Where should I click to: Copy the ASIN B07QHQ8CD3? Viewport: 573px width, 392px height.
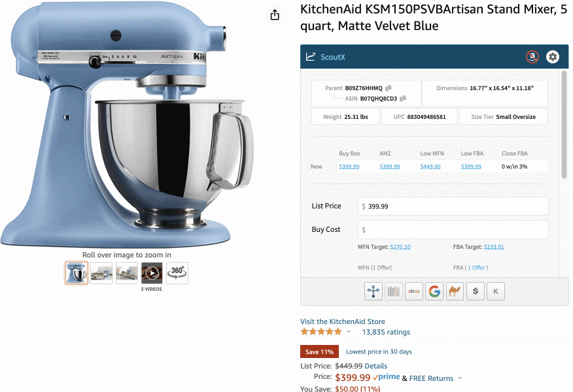pyautogui.click(x=403, y=99)
